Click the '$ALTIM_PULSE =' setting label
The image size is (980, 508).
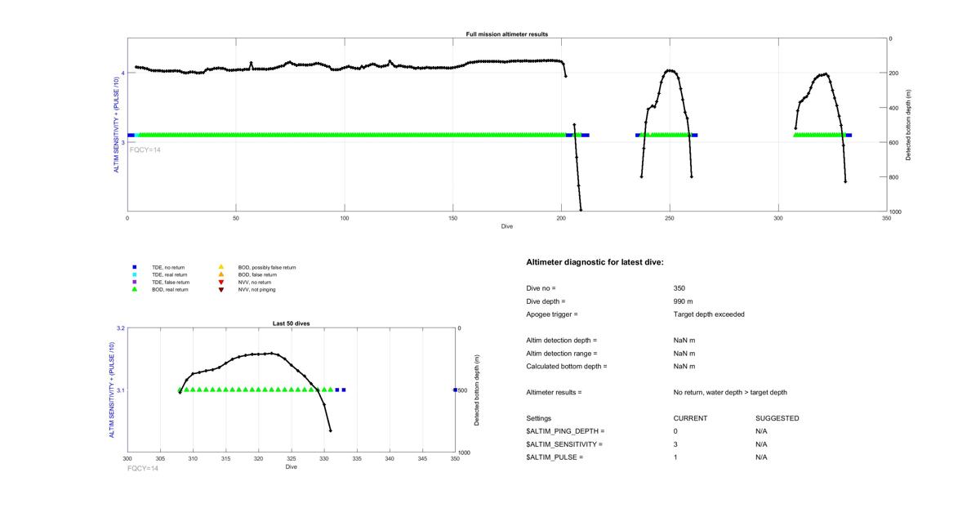pyautogui.click(x=555, y=457)
